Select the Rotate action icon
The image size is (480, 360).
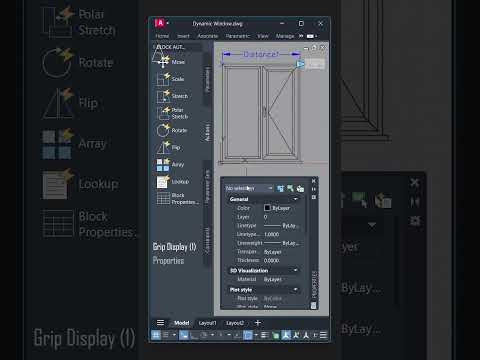click(163, 130)
